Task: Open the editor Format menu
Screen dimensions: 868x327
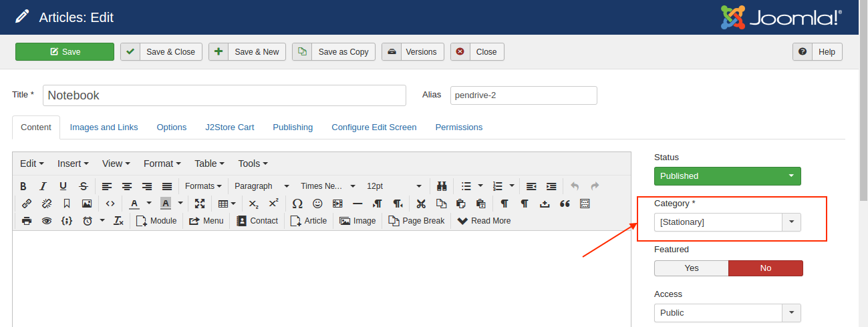Action: point(162,163)
